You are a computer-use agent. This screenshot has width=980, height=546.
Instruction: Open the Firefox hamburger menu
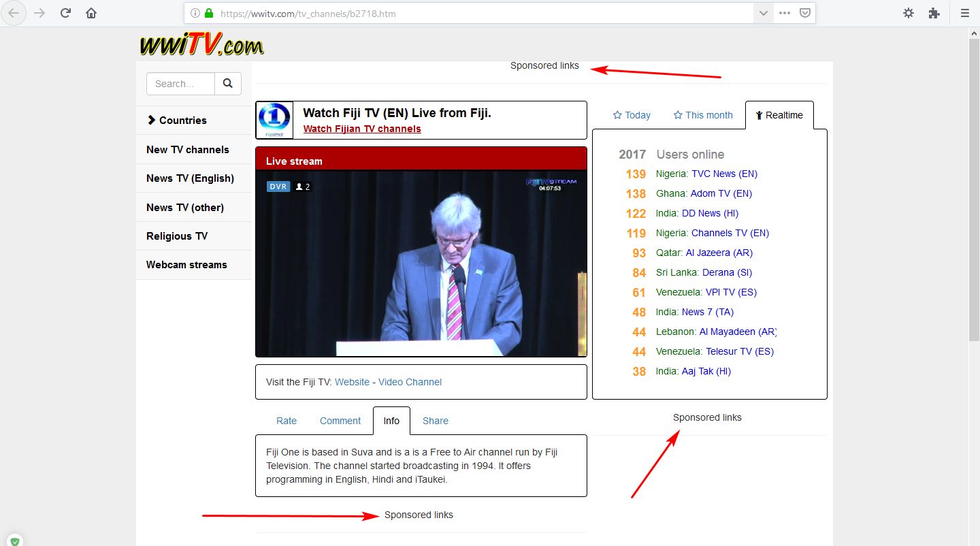(x=965, y=12)
